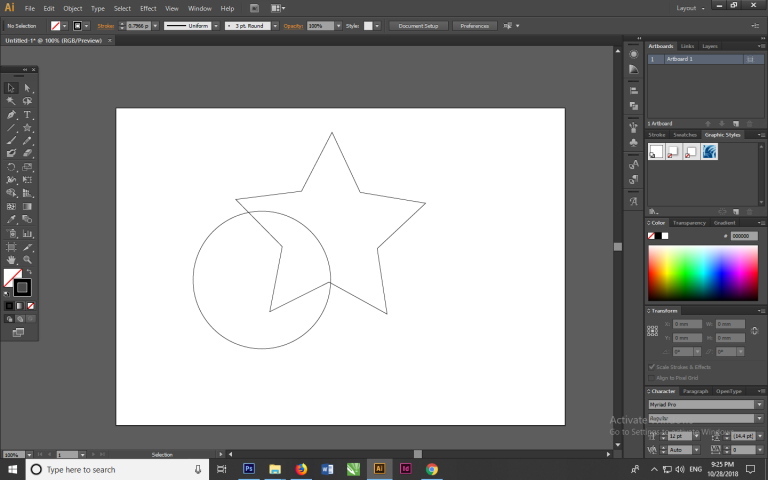
Task: Select the Pen tool
Action: pyautogui.click(x=11, y=115)
